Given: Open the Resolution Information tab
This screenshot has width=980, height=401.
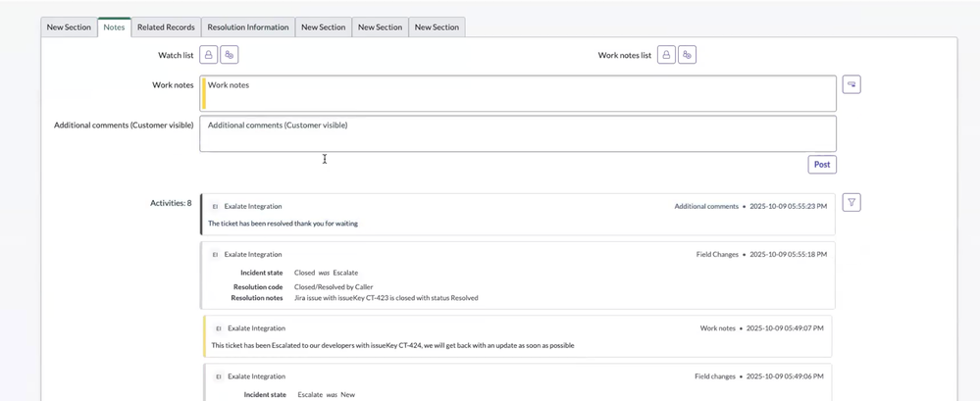Looking at the screenshot, I should [x=248, y=26].
